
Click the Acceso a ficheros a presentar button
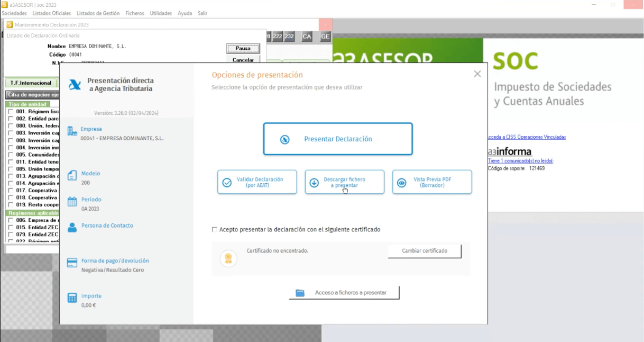[x=344, y=293]
